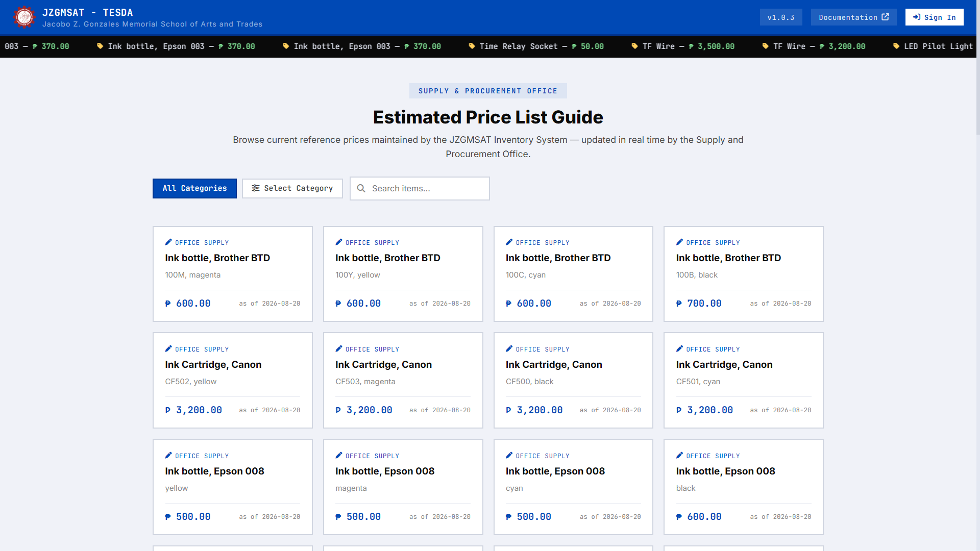
Task: Click the CF500, black description text
Action: click(x=530, y=382)
